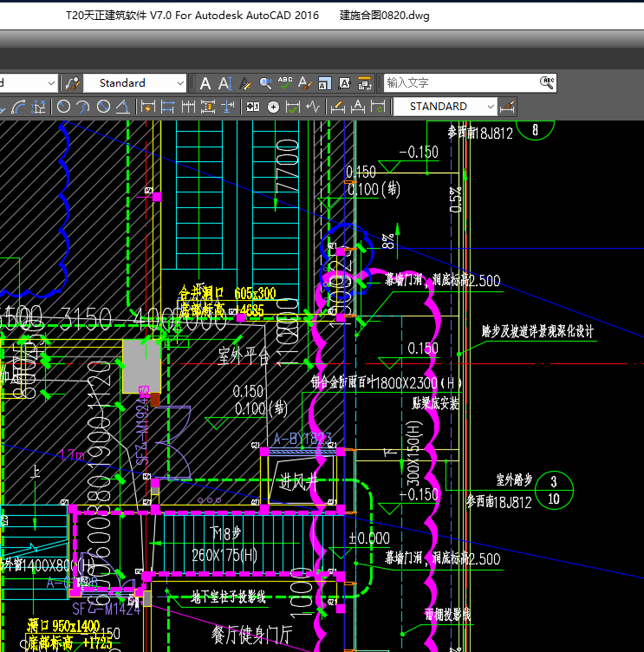Select the Diameter dimension tool
Image resolution: width=644 pixels, height=652 pixels.
coord(103,107)
